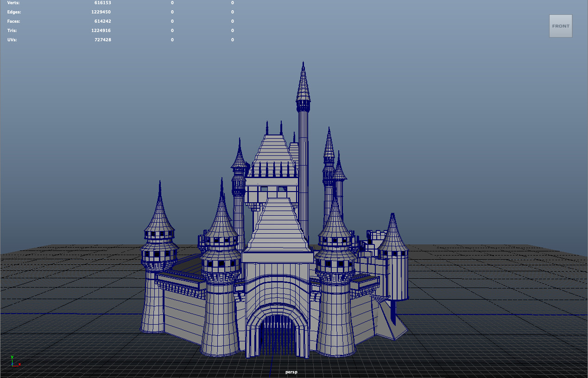588x378 pixels.
Task: Click the UVs label in the heads-up display
Action: [x=13, y=40]
